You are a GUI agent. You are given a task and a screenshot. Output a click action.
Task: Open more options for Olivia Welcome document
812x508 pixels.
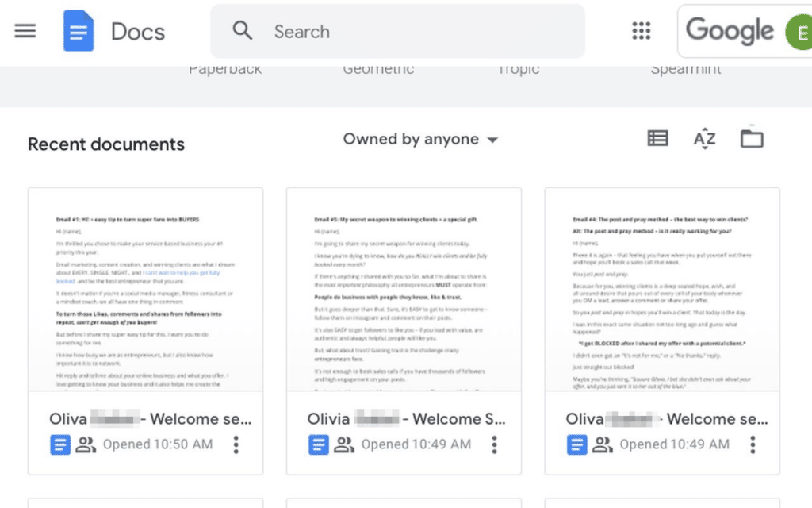point(494,444)
